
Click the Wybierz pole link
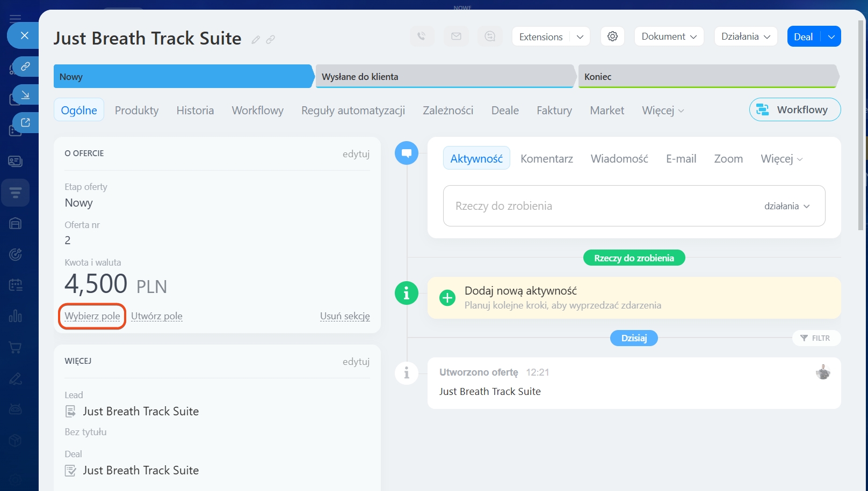click(x=92, y=316)
